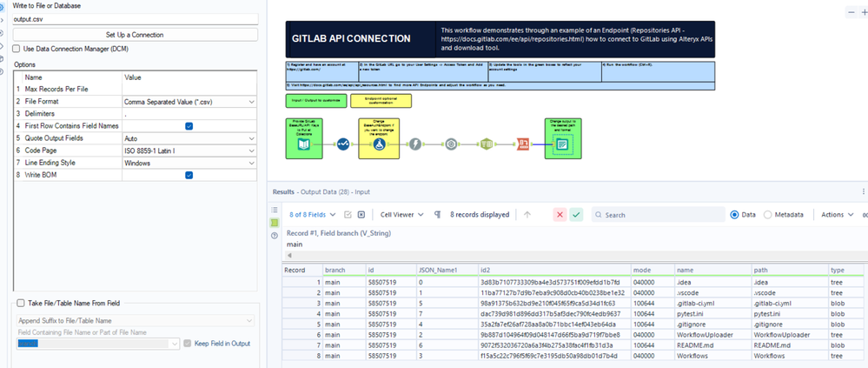The height and width of the screenshot is (368, 868).
Task: Click the Output Data tool on canvas
Action: (562, 144)
